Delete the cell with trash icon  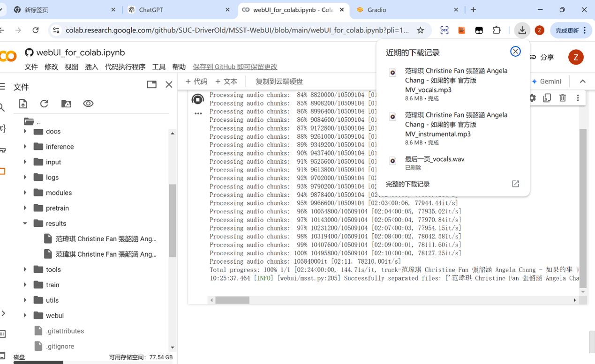[x=562, y=98]
